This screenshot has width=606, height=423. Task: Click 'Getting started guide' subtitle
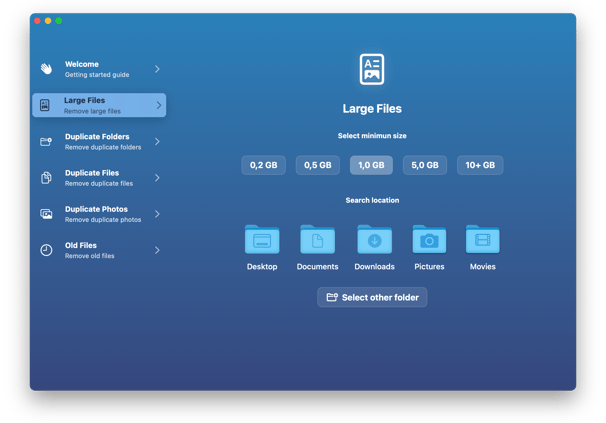click(x=97, y=75)
